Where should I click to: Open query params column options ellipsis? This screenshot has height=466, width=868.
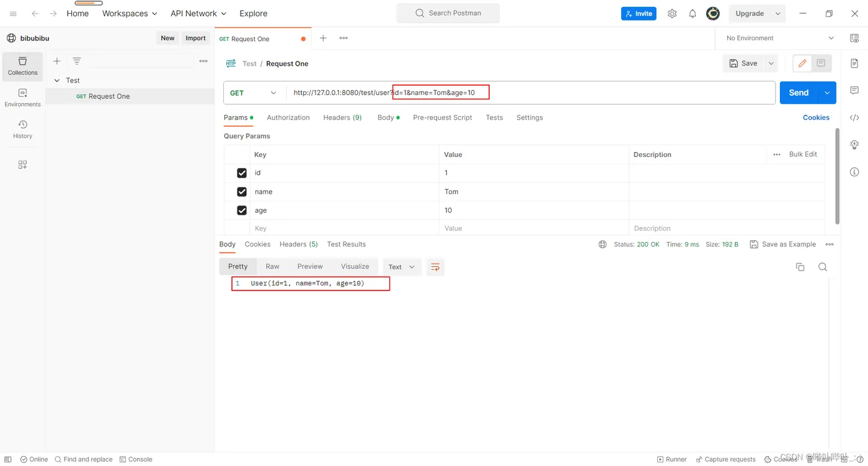[777, 155]
